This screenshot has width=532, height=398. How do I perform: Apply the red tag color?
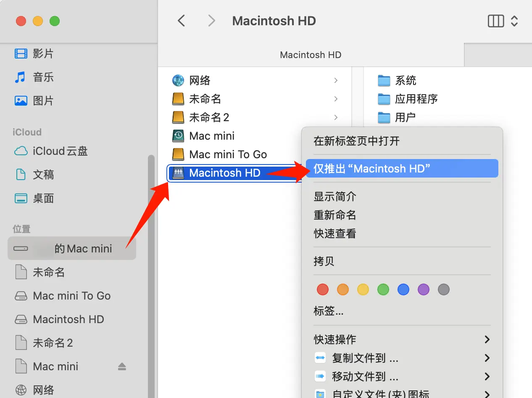[x=322, y=289]
